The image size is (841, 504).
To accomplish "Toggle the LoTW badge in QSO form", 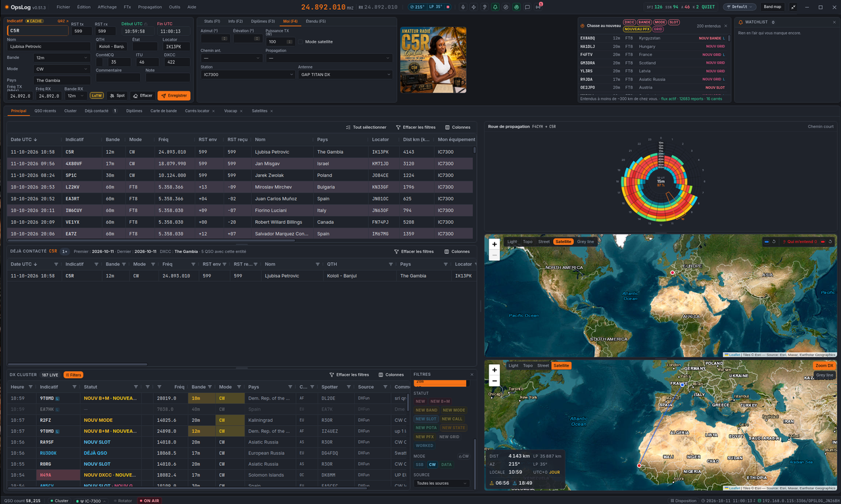I will [97, 96].
